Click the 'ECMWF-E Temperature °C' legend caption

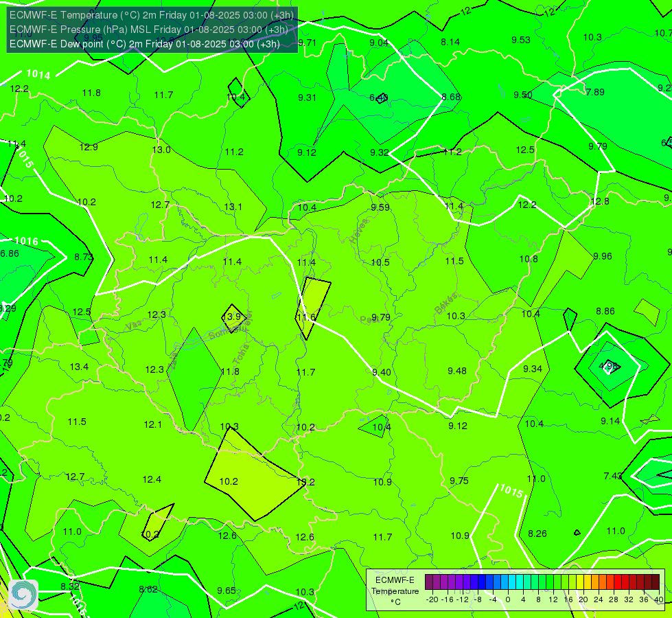[395, 591]
